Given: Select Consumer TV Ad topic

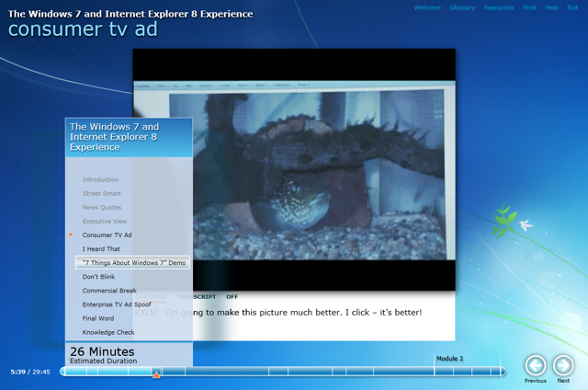Looking at the screenshot, I should click(x=107, y=235).
